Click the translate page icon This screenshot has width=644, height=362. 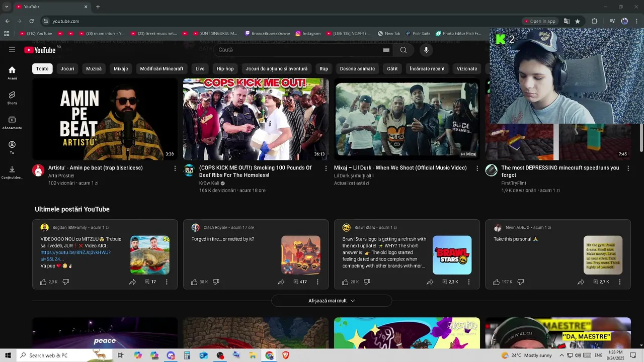[567, 21]
